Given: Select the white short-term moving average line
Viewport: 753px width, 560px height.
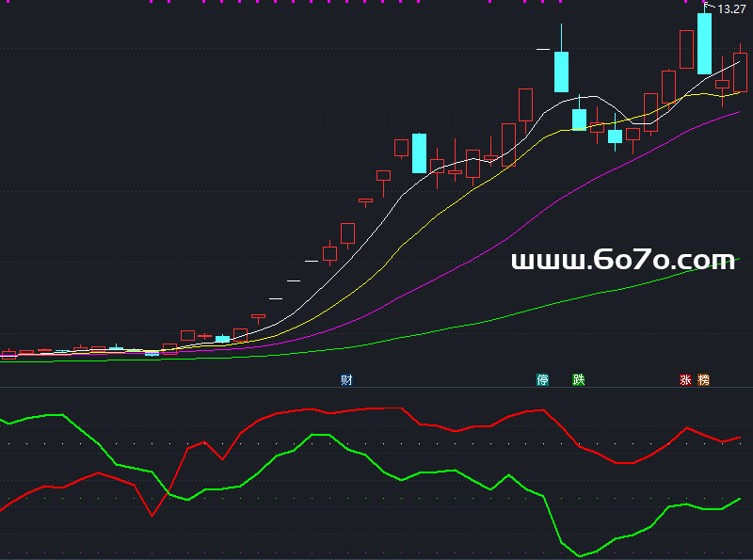Looking at the screenshot, I should tap(395, 202).
